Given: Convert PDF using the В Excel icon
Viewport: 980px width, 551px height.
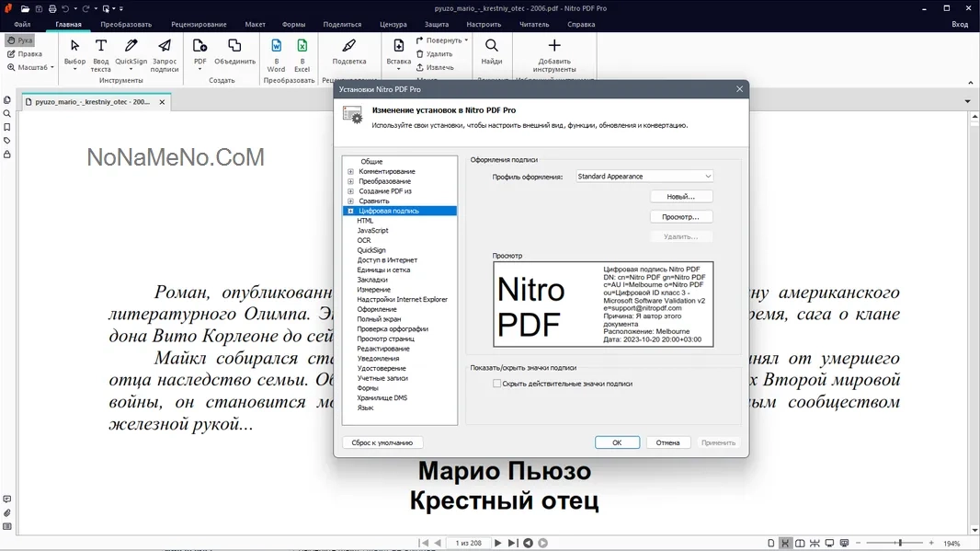Looking at the screenshot, I should [x=302, y=46].
